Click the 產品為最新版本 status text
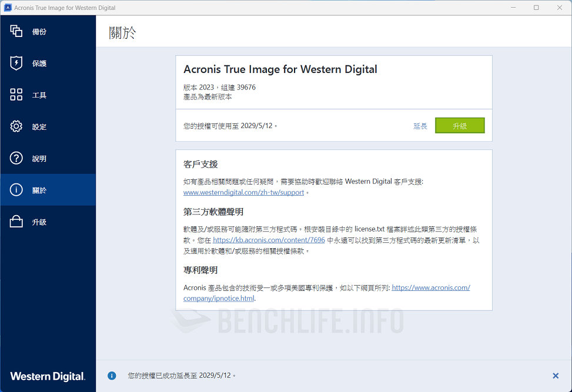The width and height of the screenshot is (572, 392). (207, 97)
